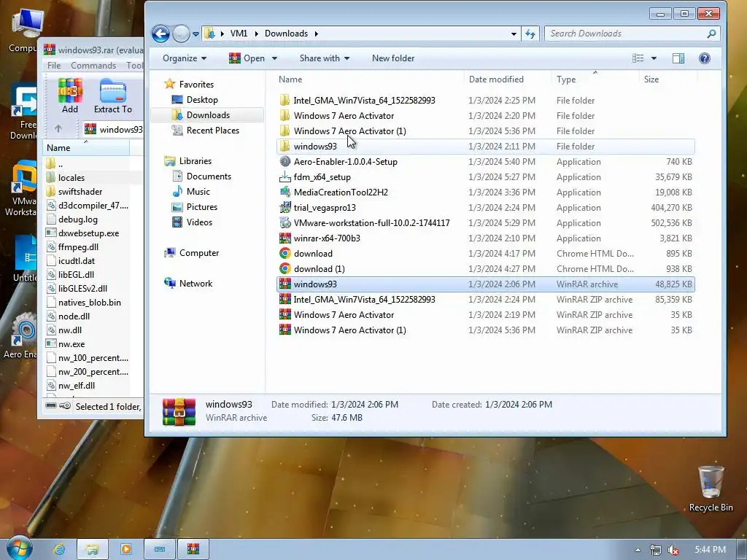Click the Add button in WinRAR toolbar
The image size is (747, 560).
point(70,96)
